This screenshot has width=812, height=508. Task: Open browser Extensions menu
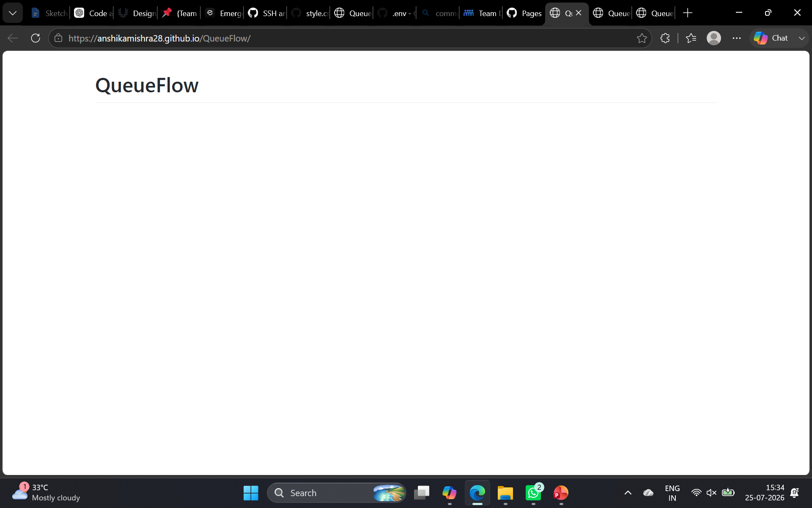tap(665, 38)
